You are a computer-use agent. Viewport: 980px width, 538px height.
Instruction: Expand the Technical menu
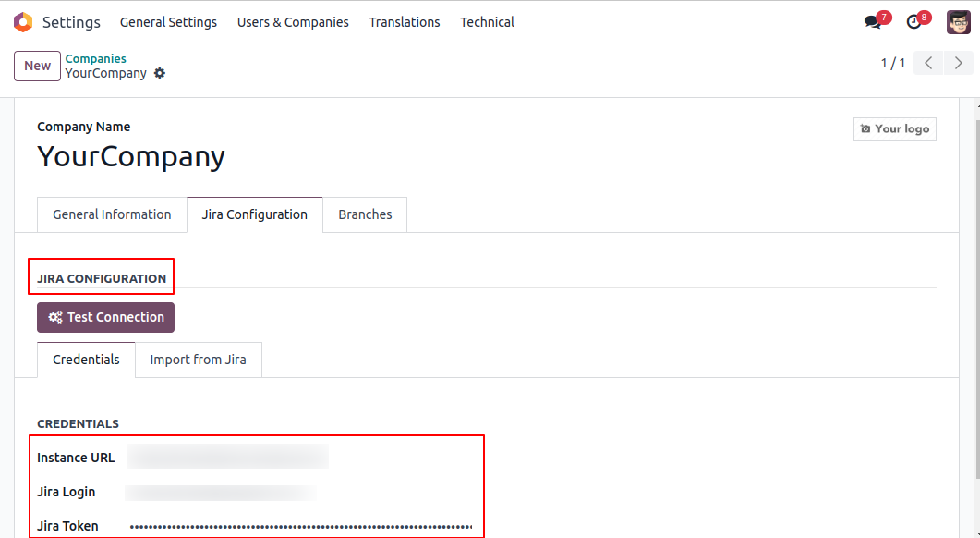pos(487,22)
